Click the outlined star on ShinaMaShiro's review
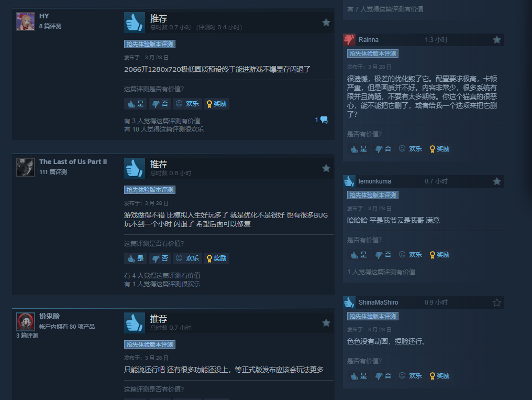The image size is (532, 400). tap(497, 302)
